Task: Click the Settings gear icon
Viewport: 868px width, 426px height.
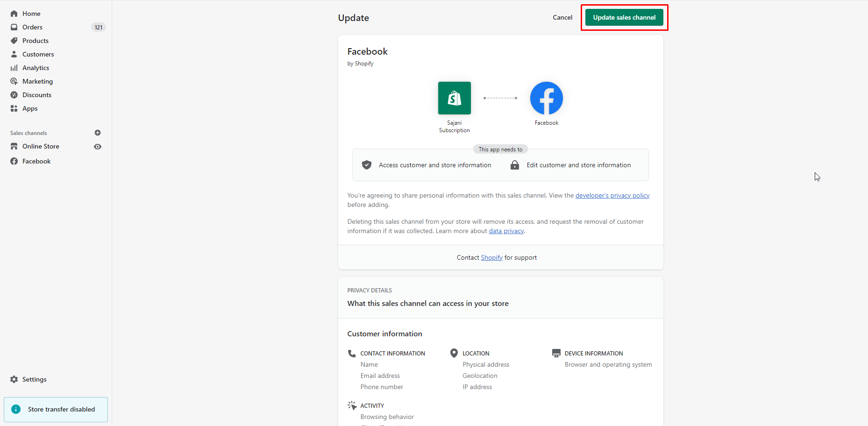Action: tap(14, 379)
